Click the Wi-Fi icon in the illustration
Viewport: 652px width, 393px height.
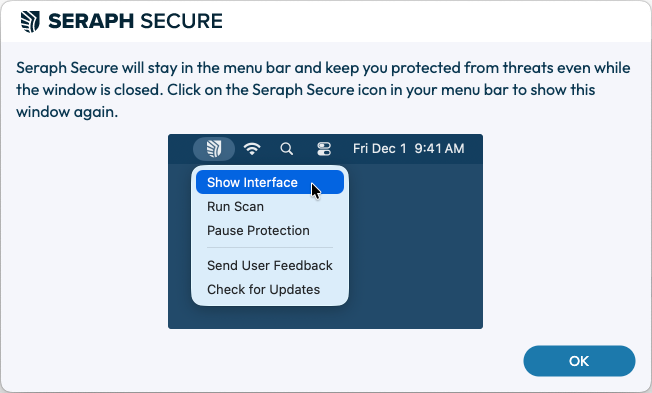(x=252, y=148)
